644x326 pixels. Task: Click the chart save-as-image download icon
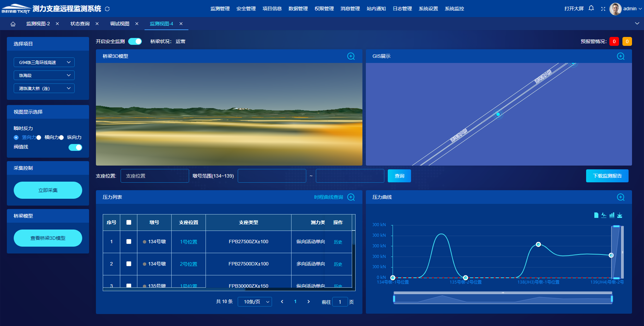click(620, 215)
